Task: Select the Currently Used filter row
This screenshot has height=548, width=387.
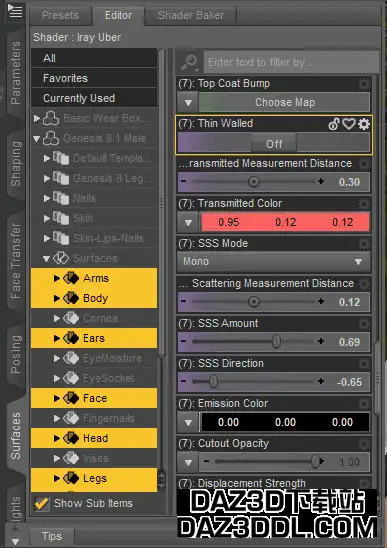Action: tap(94, 98)
